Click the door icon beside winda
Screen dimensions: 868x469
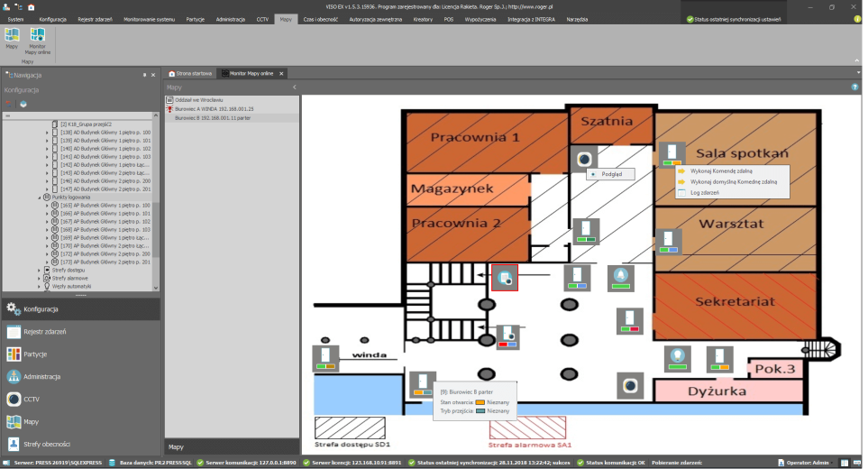point(325,357)
